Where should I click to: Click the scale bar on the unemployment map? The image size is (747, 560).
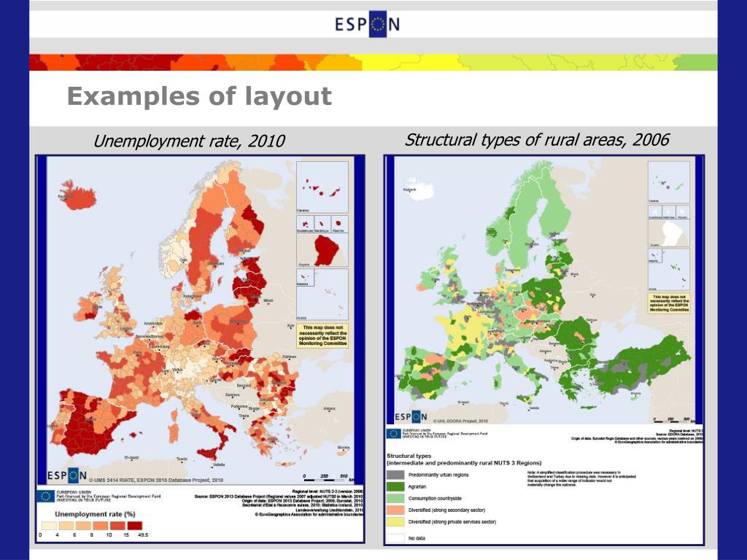[328, 477]
